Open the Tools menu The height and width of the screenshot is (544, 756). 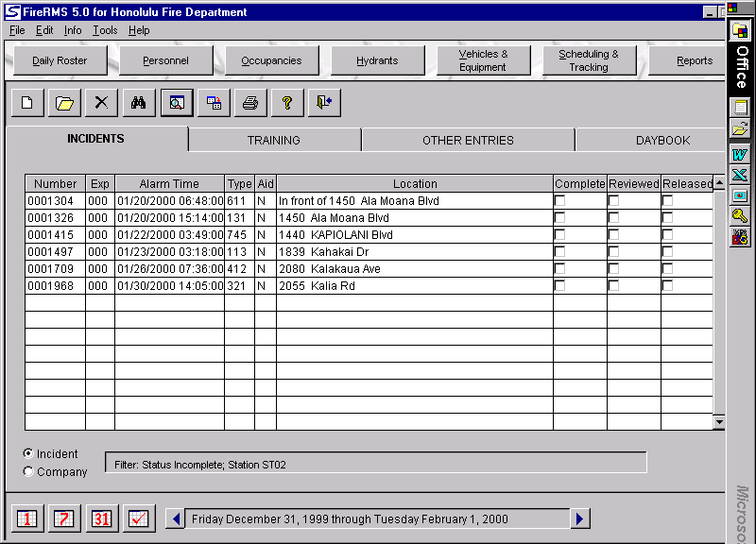pos(105,30)
